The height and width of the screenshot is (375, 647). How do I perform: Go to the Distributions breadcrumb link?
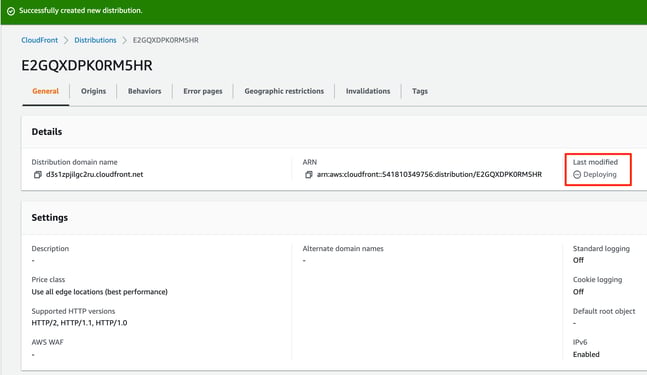pos(95,40)
